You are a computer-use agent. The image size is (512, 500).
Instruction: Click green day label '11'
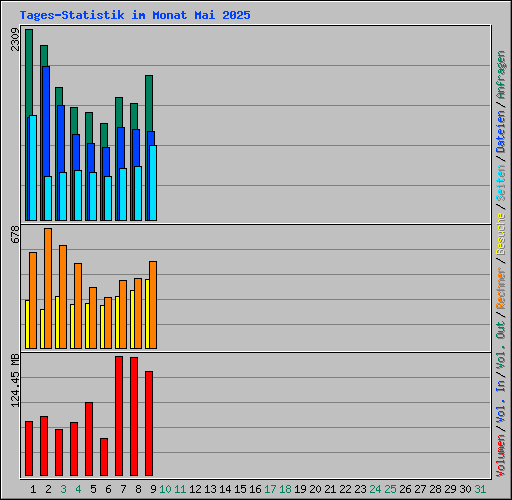tap(180, 489)
